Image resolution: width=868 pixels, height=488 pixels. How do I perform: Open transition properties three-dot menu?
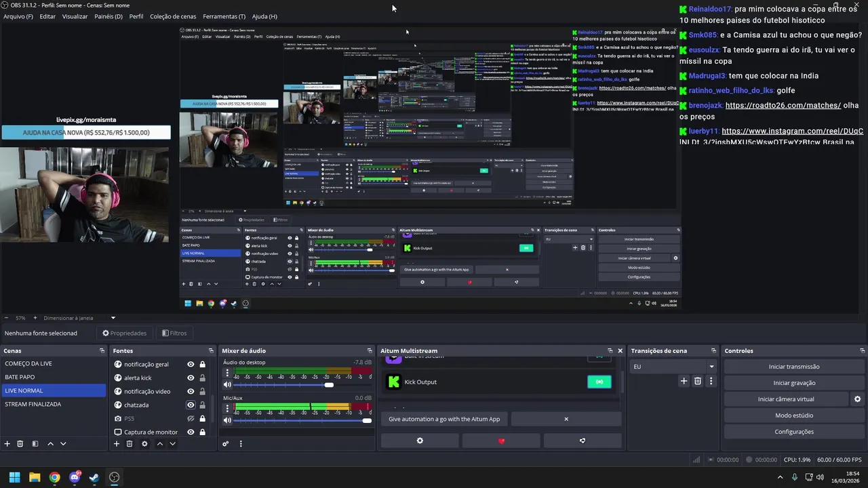point(711,381)
